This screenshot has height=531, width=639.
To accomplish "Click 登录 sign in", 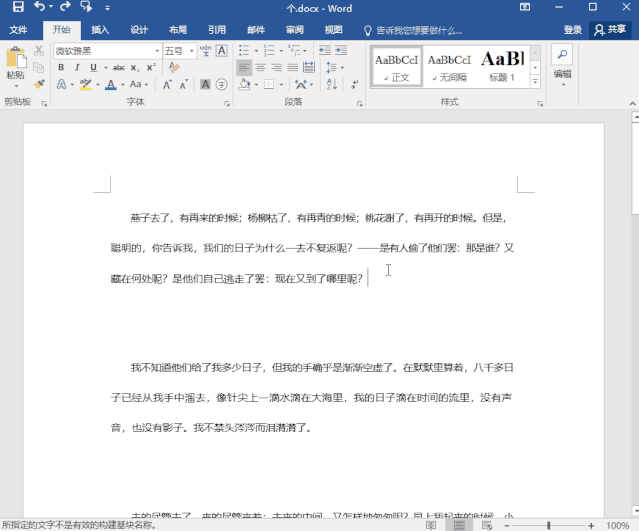I will pyautogui.click(x=573, y=30).
